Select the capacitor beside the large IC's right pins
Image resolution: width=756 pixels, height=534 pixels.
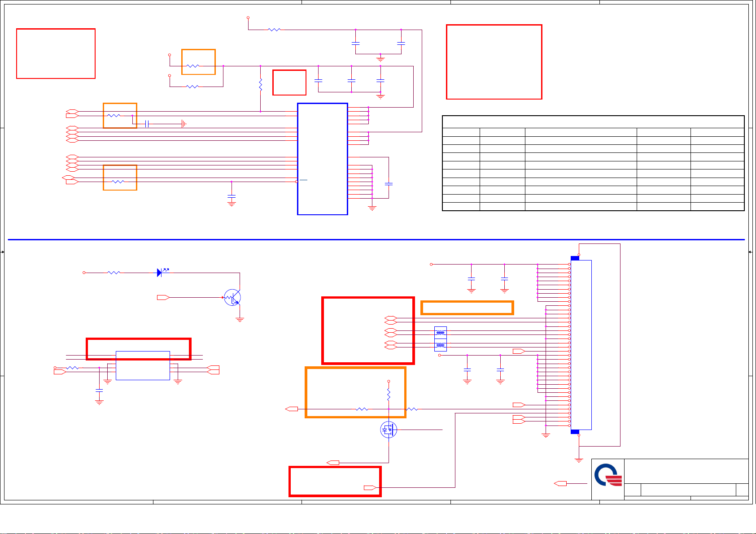[389, 184]
